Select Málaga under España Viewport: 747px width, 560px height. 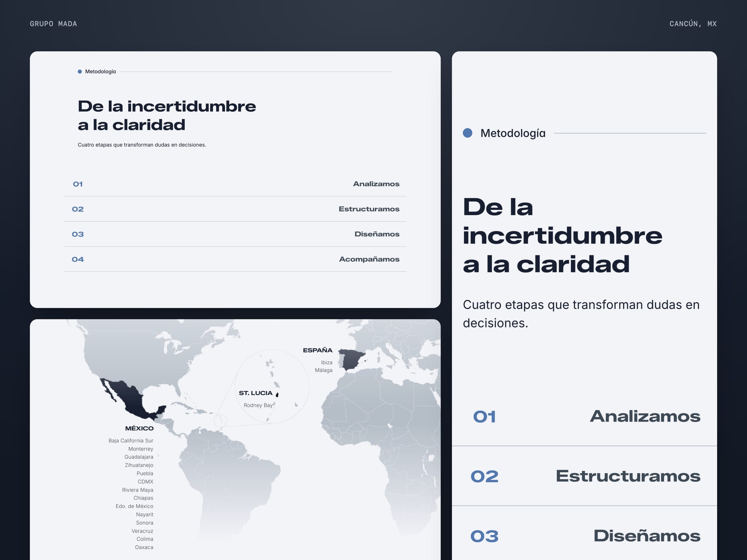pos(324,370)
